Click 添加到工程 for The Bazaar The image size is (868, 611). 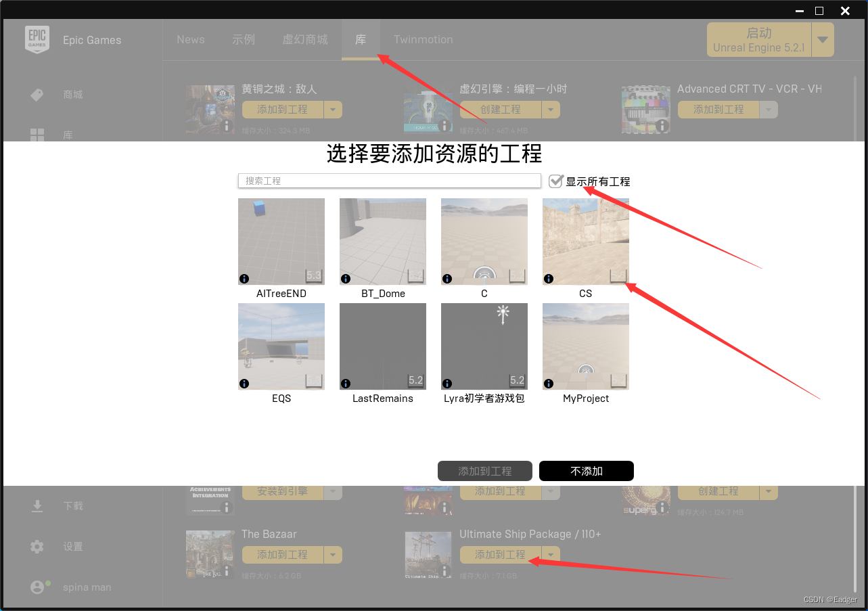[x=283, y=555]
